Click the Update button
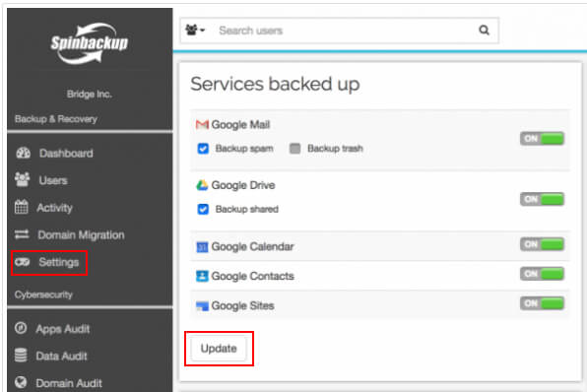Image resolution: width=587 pixels, height=392 pixels. (219, 349)
